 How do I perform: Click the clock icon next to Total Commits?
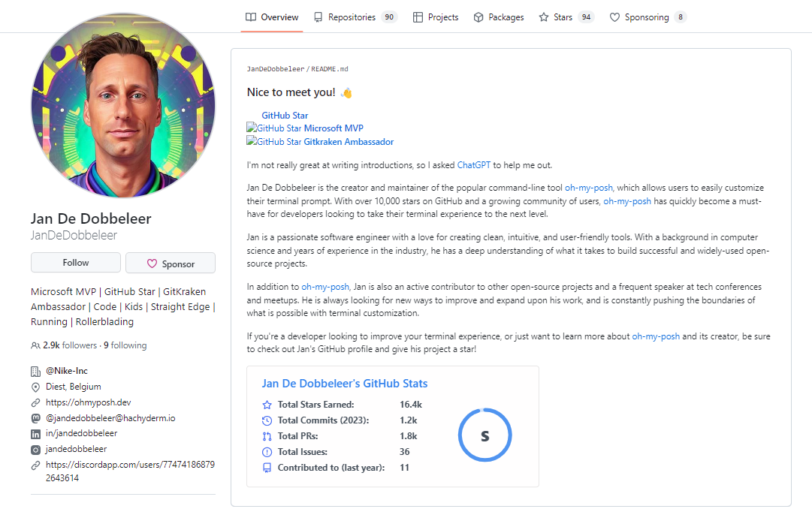[x=267, y=420]
